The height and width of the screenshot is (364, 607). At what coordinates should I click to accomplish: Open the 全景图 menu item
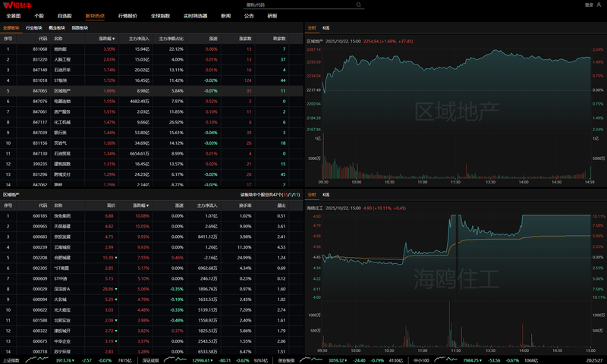click(14, 16)
